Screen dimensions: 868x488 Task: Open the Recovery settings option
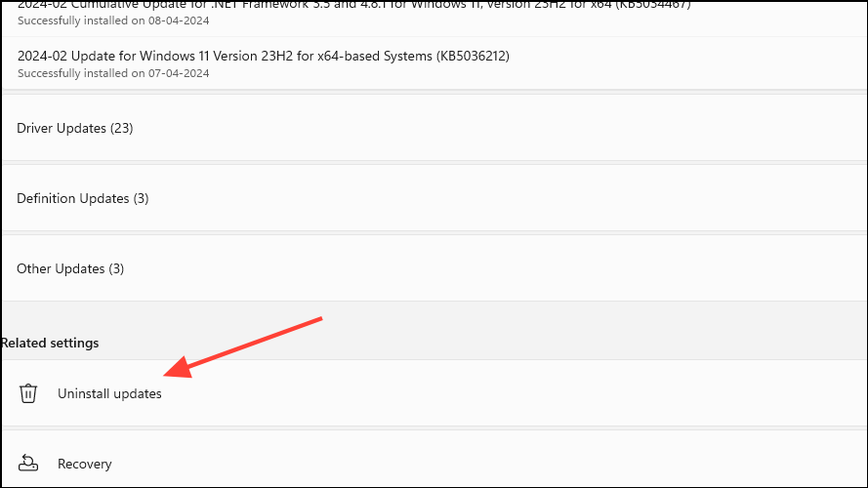434,461
